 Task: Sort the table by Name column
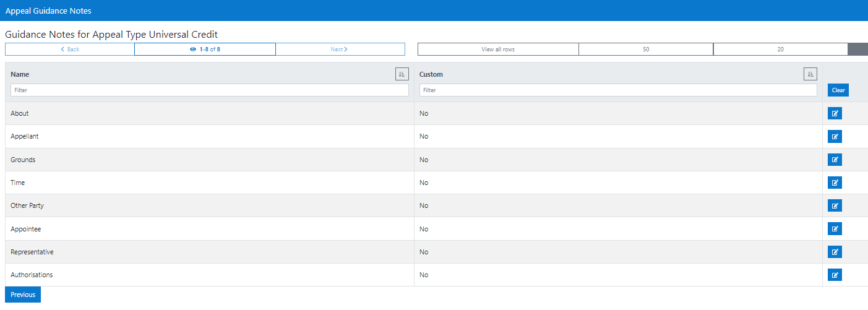click(402, 74)
